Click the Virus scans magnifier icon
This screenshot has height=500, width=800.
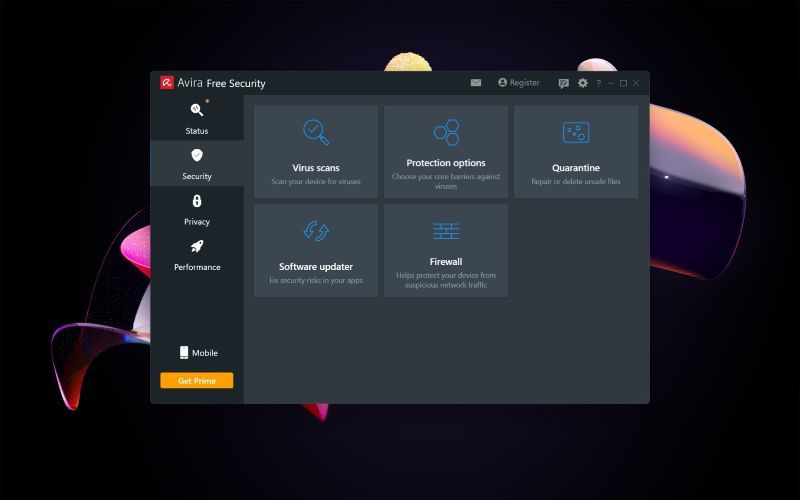pyautogui.click(x=316, y=132)
